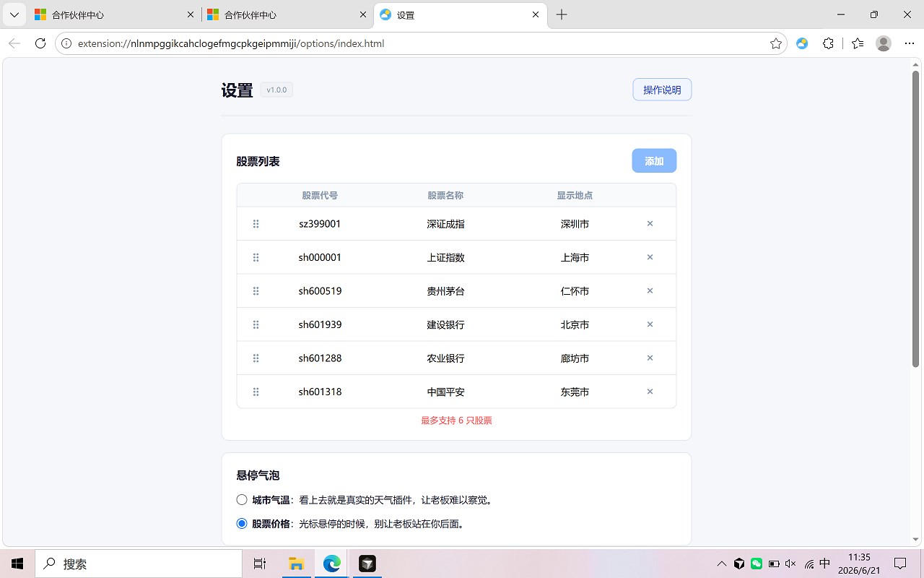924x578 pixels.
Task: Open the browser profile avatar
Action: point(884,43)
